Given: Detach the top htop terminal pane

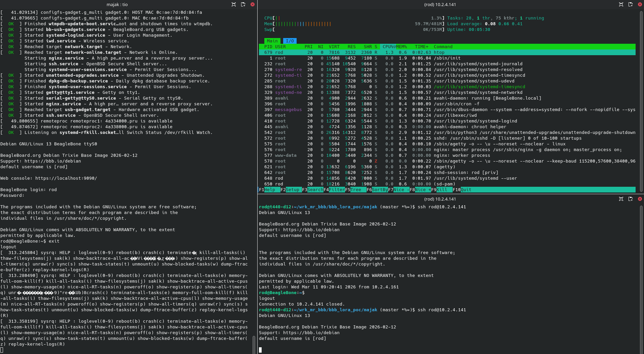Looking at the screenshot, I should tap(631, 4).
